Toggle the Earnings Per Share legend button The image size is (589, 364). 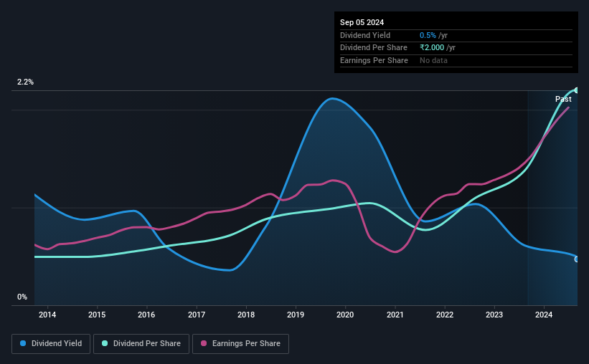[x=240, y=344]
